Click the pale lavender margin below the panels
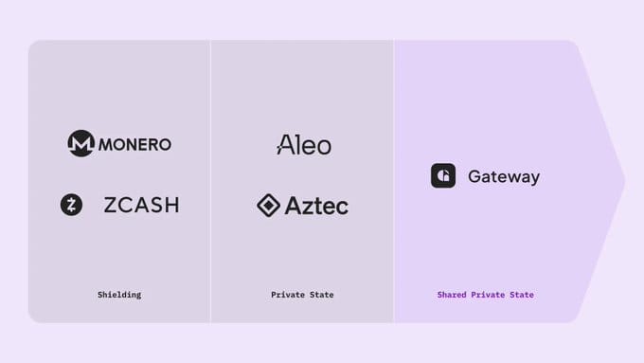 [x=322, y=343]
